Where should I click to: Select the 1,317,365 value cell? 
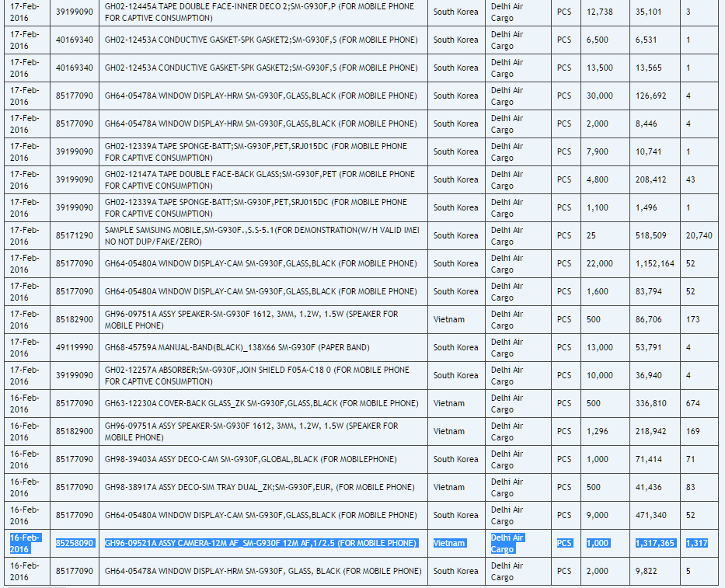tap(654, 543)
